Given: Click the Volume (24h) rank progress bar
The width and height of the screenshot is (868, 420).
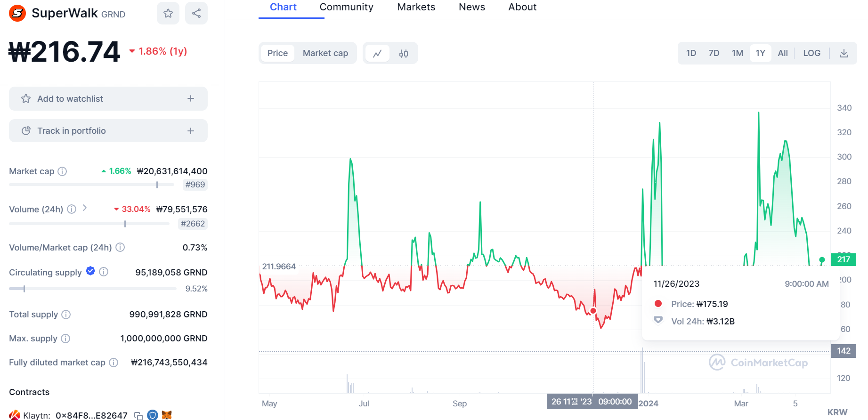Looking at the screenshot, I should click(x=89, y=224).
